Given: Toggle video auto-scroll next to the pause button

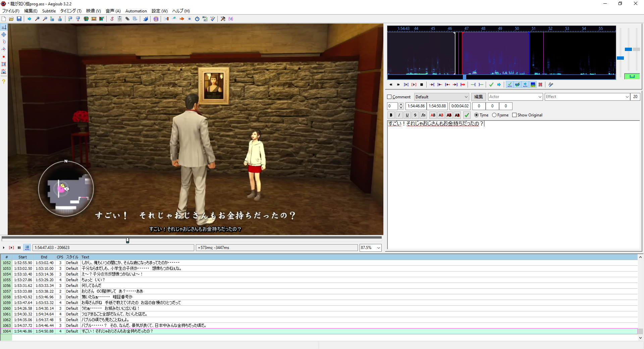Looking at the screenshot, I should (x=27, y=248).
